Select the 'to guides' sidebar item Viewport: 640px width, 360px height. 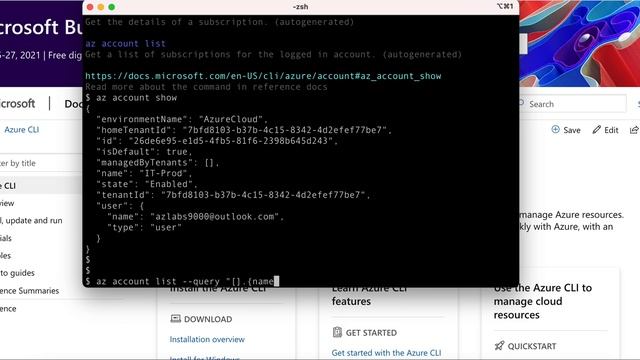point(17,273)
